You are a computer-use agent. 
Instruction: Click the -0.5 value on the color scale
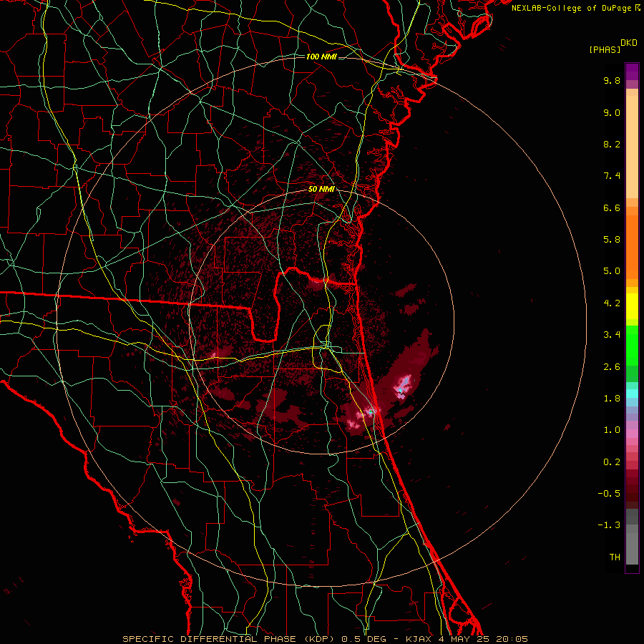point(609,494)
